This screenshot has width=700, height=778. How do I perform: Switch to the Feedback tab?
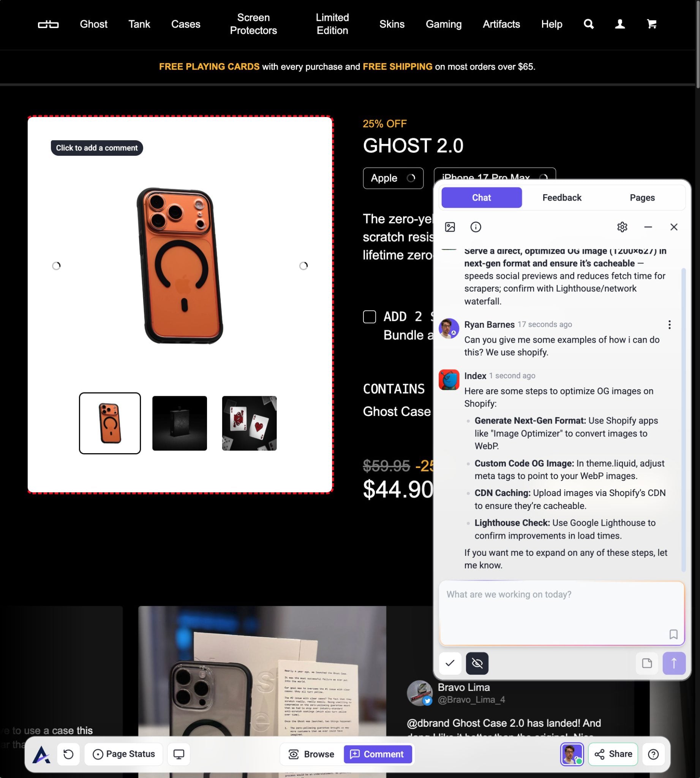(561, 198)
